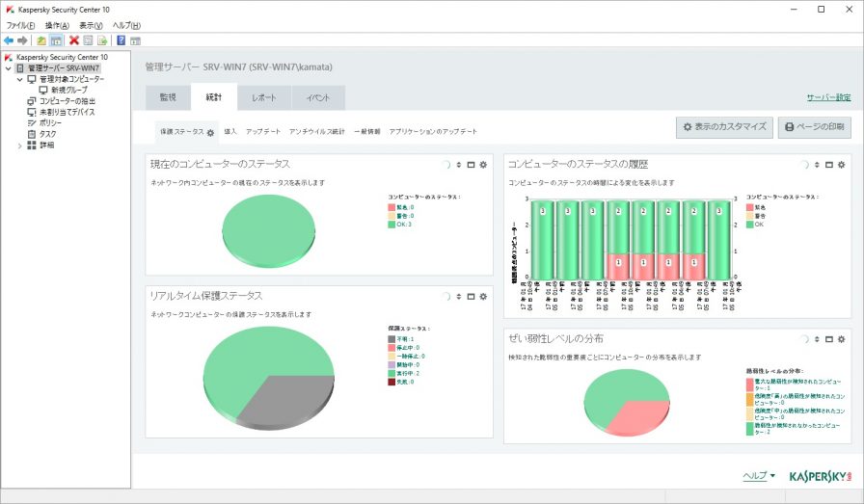Click the blue Back arrow in toolbar
The height and width of the screenshot is (504, 864).
tap(9, 40)
